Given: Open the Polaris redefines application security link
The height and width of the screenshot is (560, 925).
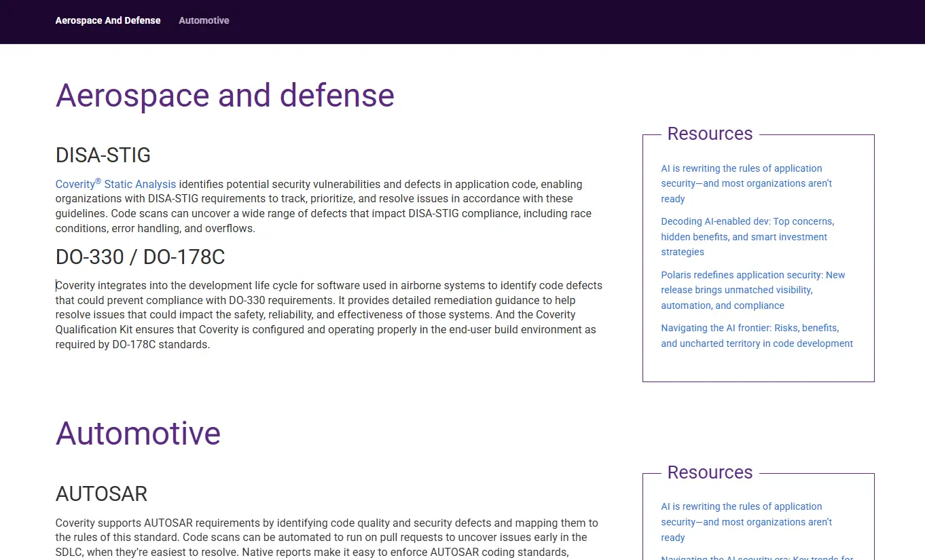Looking at the screenshot, I should point(753,290).
